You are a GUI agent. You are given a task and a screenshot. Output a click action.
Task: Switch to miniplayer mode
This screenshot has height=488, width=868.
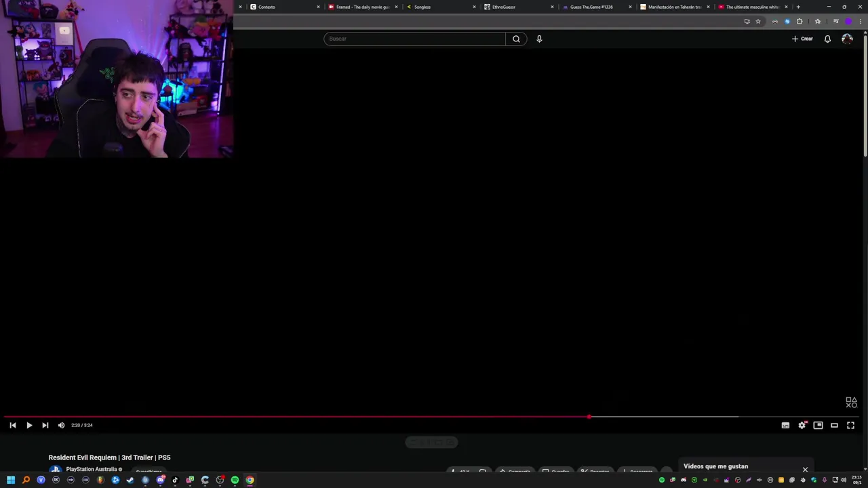coord(818,425)
